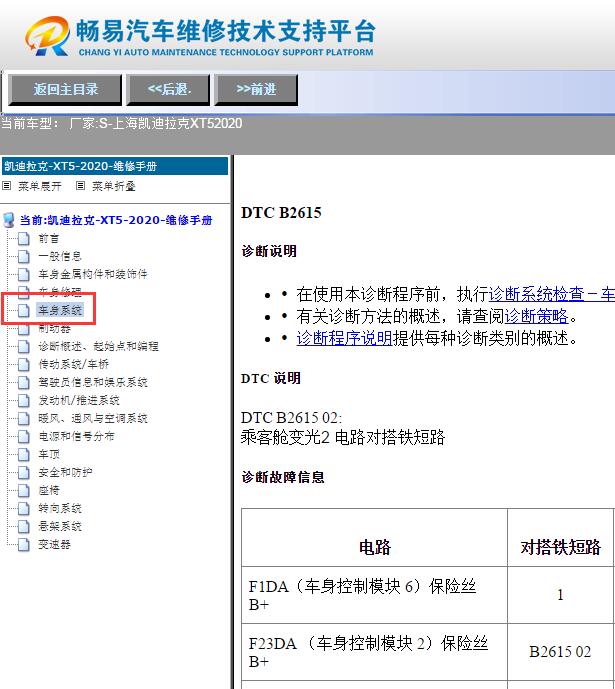Screen dimensions: 615x689
Task: Click the 诊断说明 section heading
Action: (x=269, y=251)
